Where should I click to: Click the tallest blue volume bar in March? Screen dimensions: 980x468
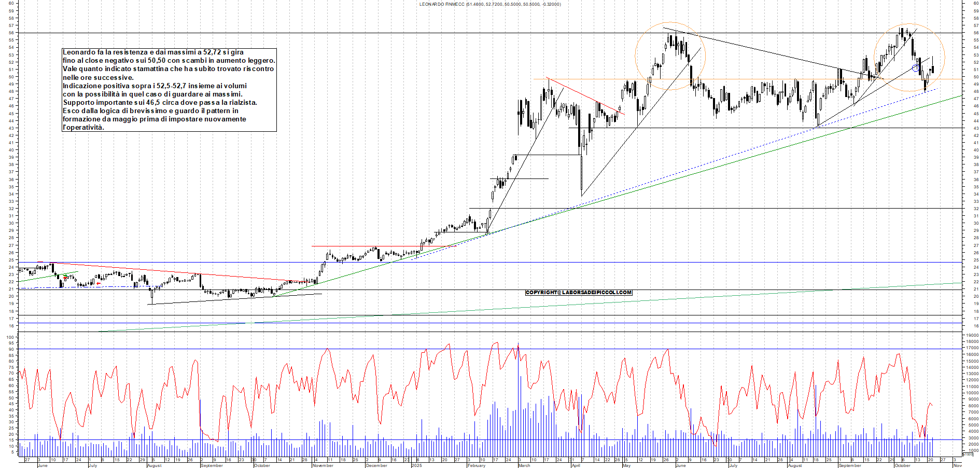tap(518, 394)
